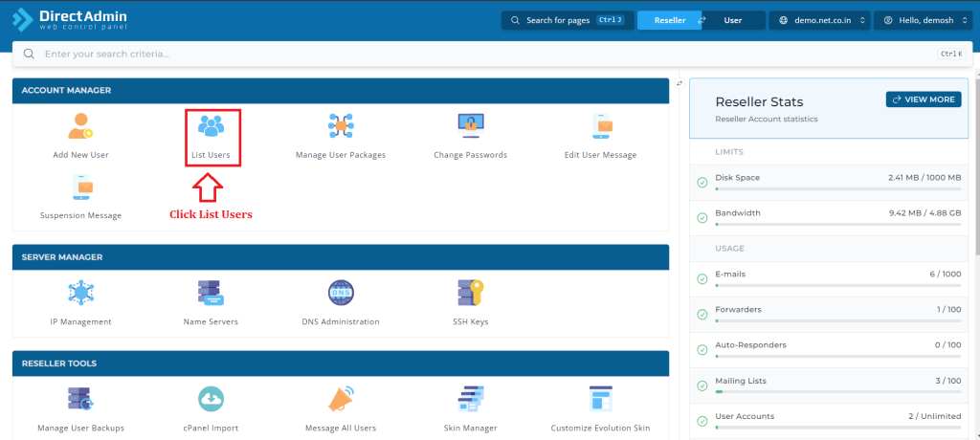The image size is (980, 440).
Task: Open the Change Passwords icon
Action: click(471, 126)
